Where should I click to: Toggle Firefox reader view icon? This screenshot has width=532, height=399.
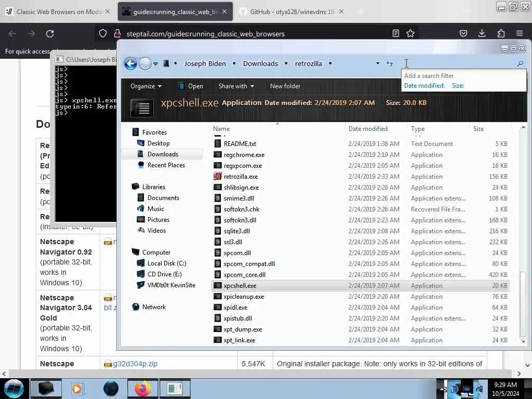point(395,33)
